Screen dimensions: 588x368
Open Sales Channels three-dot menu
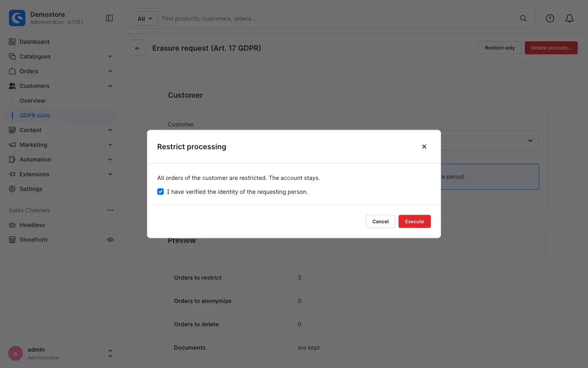click(110, 210)
